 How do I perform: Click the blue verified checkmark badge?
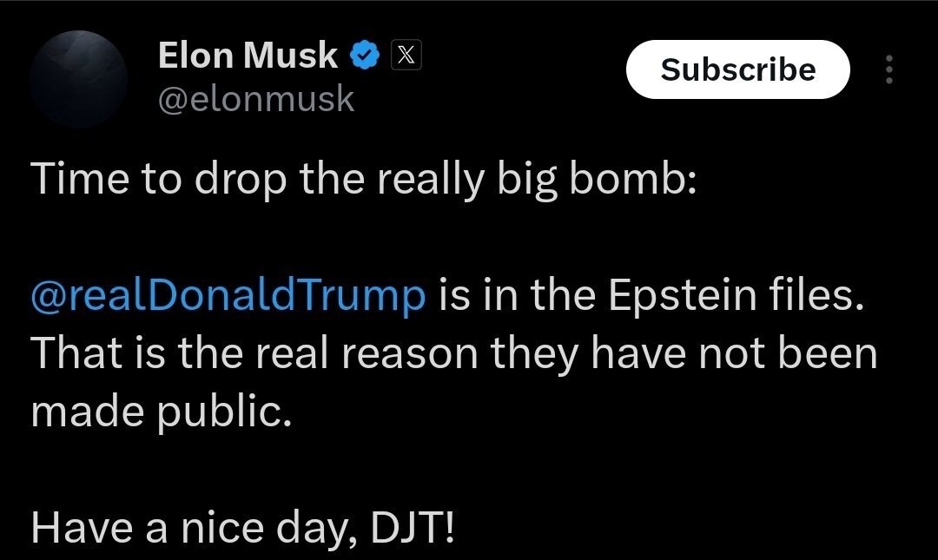pos(365,56)
